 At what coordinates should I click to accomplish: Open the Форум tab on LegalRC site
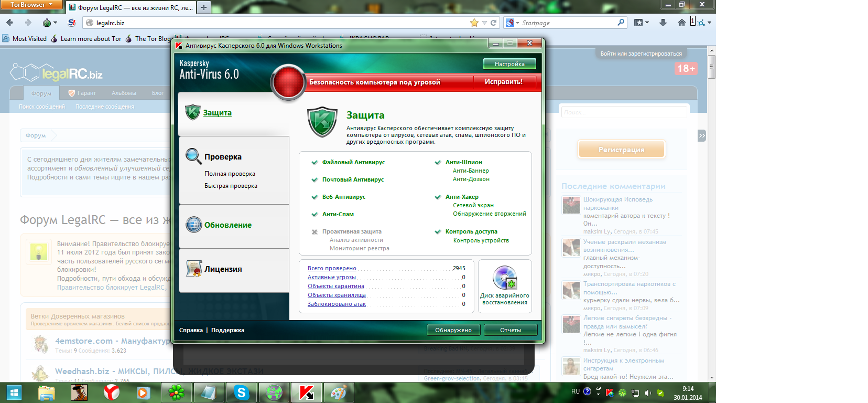click(41, 93)
